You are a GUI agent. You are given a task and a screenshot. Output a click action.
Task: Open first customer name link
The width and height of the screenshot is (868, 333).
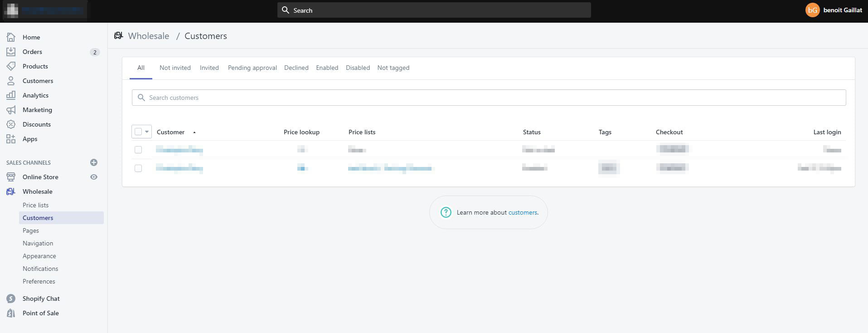pos(179,150)
